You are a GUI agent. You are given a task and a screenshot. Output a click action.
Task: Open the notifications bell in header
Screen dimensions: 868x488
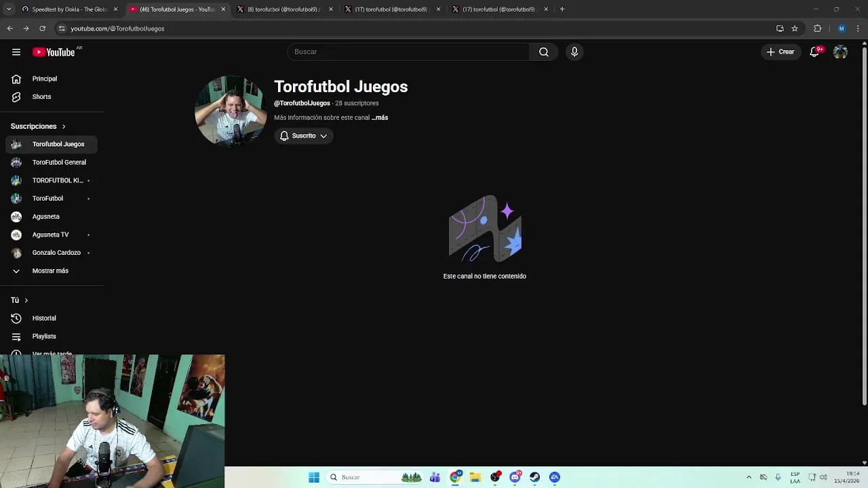tap(815, 52)
